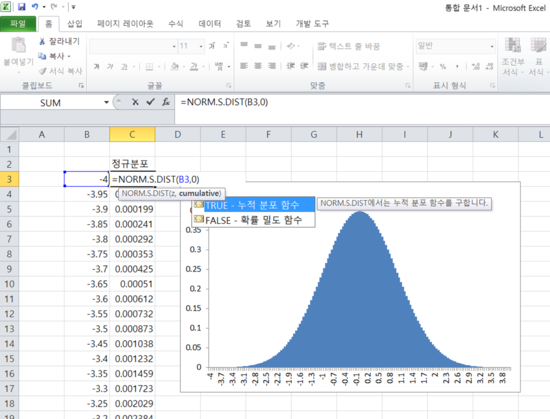Click the Copy (복사) icon
This screenshot has height=419, width=550.
(42, 56)
